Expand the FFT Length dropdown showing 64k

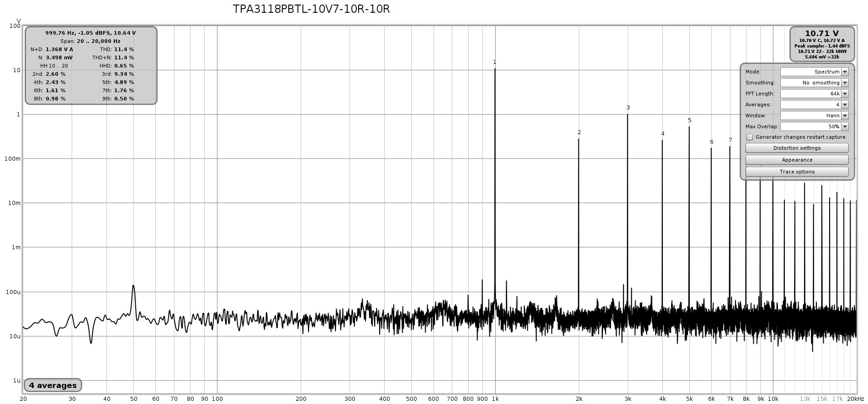(x=814, y=94)
